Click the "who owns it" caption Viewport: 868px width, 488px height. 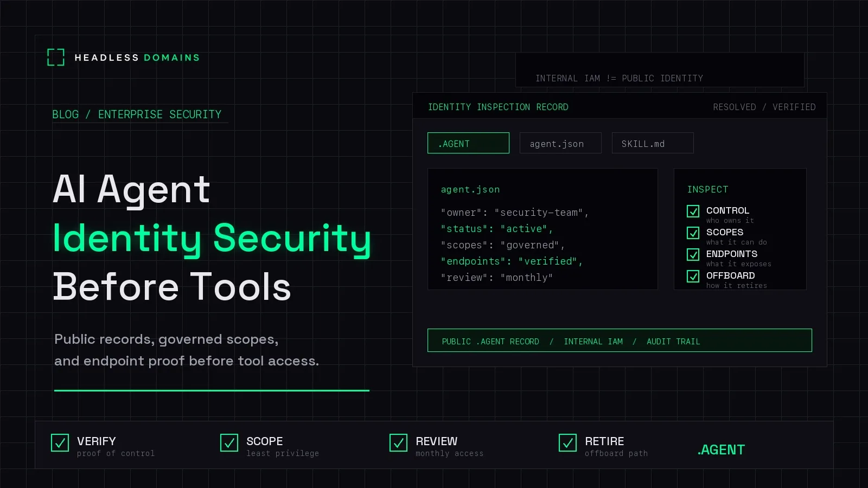coord(730,220)
